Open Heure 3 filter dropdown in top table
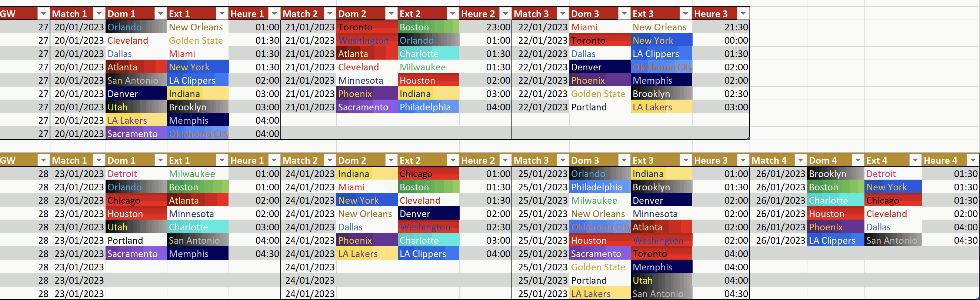The height and width of the screenshot is (300, 980). tap(743, 14)
